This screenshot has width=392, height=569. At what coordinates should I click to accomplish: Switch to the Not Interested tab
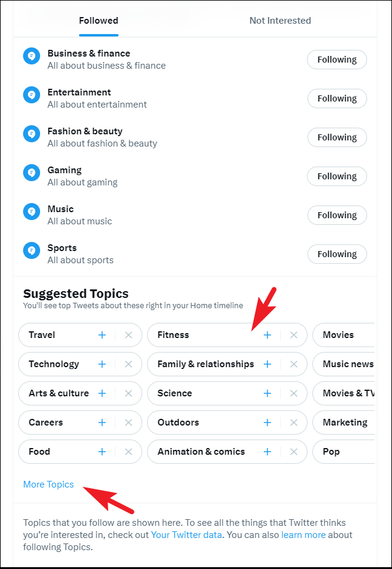(280, 20)
